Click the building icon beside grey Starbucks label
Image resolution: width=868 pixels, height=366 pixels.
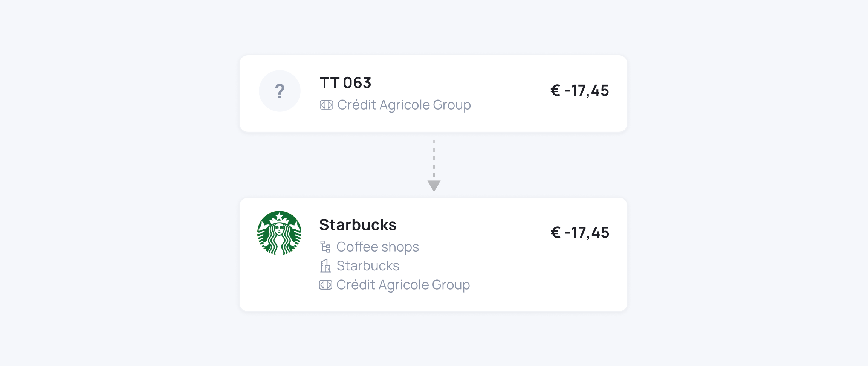(325, 266)
